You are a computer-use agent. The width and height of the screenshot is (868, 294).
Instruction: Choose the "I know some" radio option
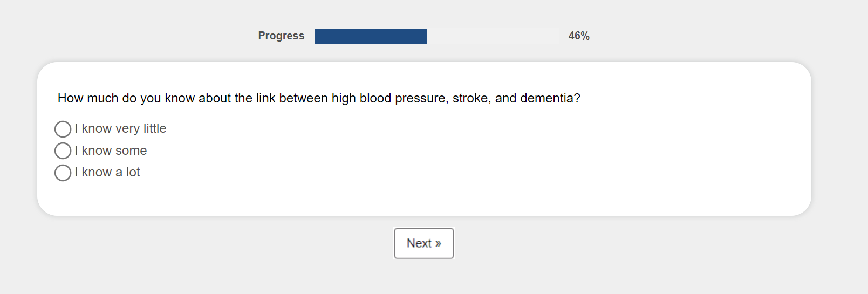(63, 151)
